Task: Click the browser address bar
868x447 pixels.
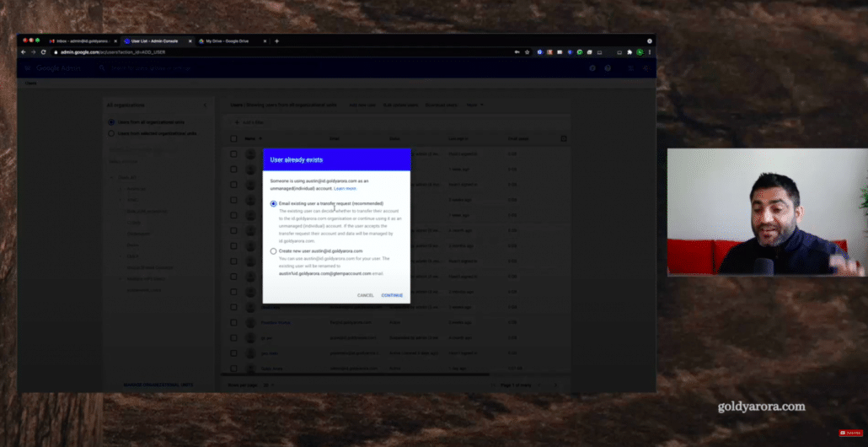Action: (x=282, y=52)
